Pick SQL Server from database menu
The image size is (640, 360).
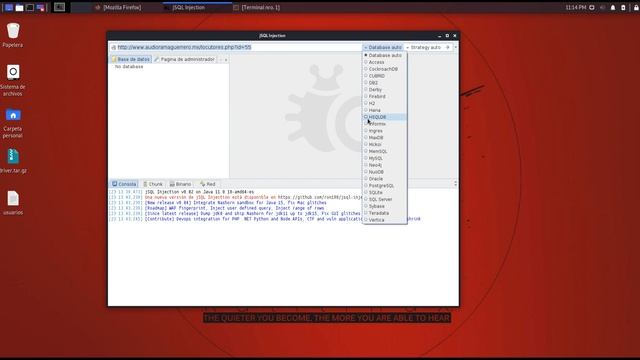(384, 199)
